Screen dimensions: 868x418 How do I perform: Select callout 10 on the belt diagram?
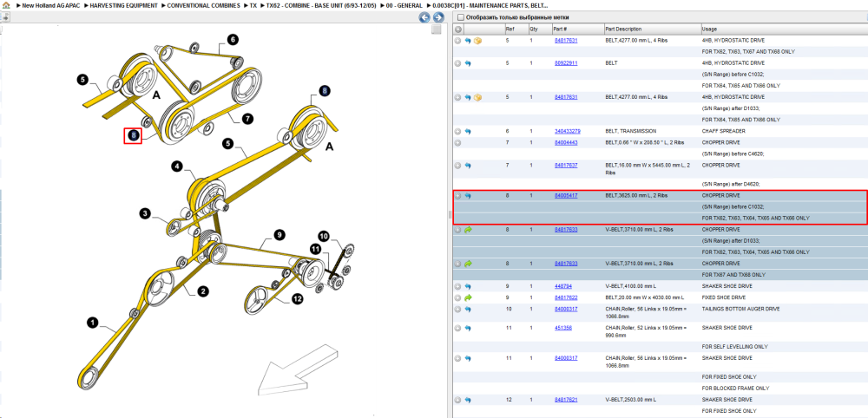323,237
